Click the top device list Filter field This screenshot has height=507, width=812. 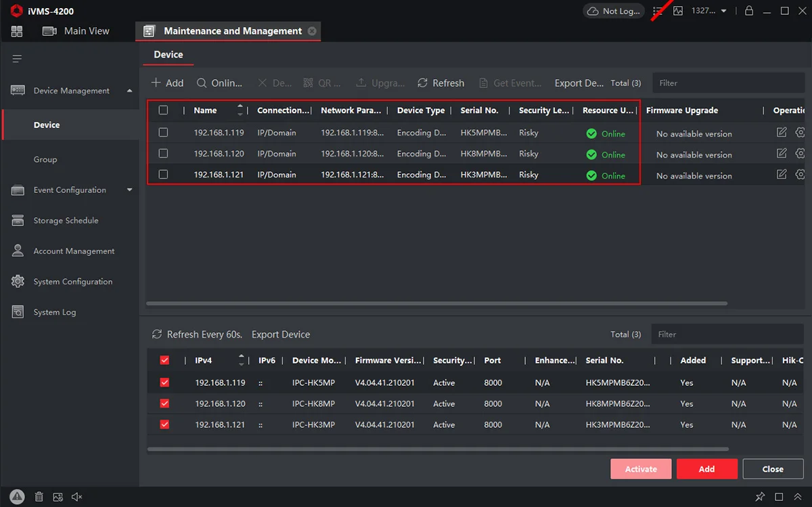[728, 83]
